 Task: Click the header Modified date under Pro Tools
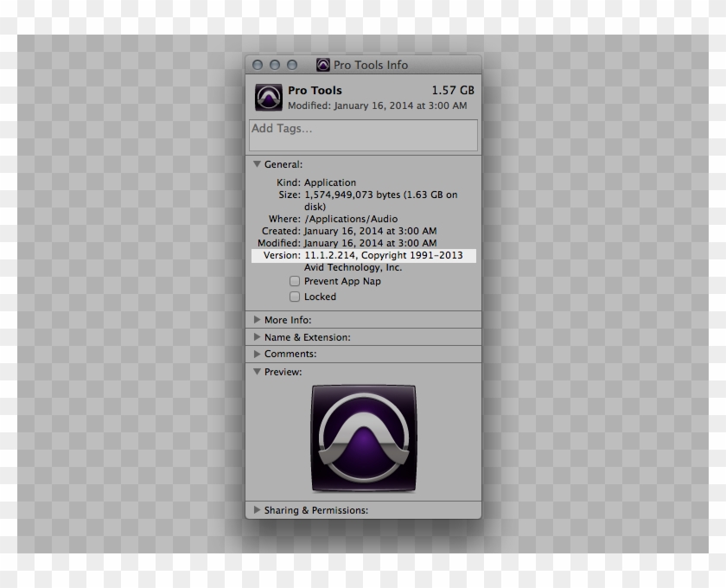click(378, 105)
